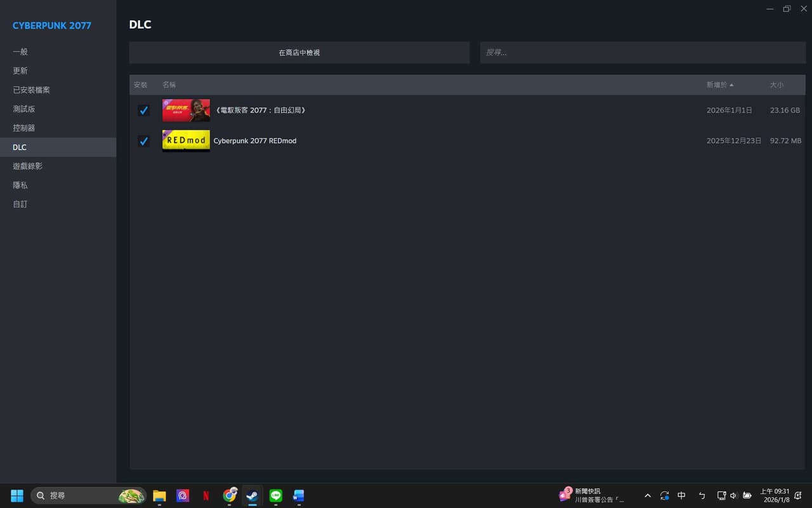
Task: Open Word from the taskbar
Action: [299, 495]
